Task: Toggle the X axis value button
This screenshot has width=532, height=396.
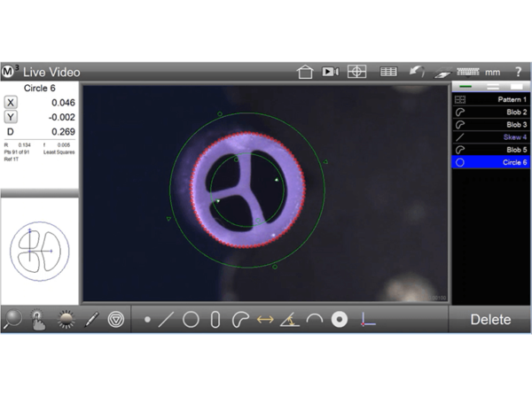Action: (x=11, y=103)
